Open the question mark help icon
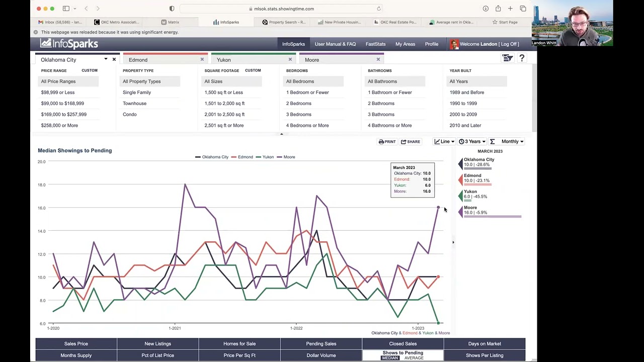The width and height of the screenshot is (644, 362). 522,58
